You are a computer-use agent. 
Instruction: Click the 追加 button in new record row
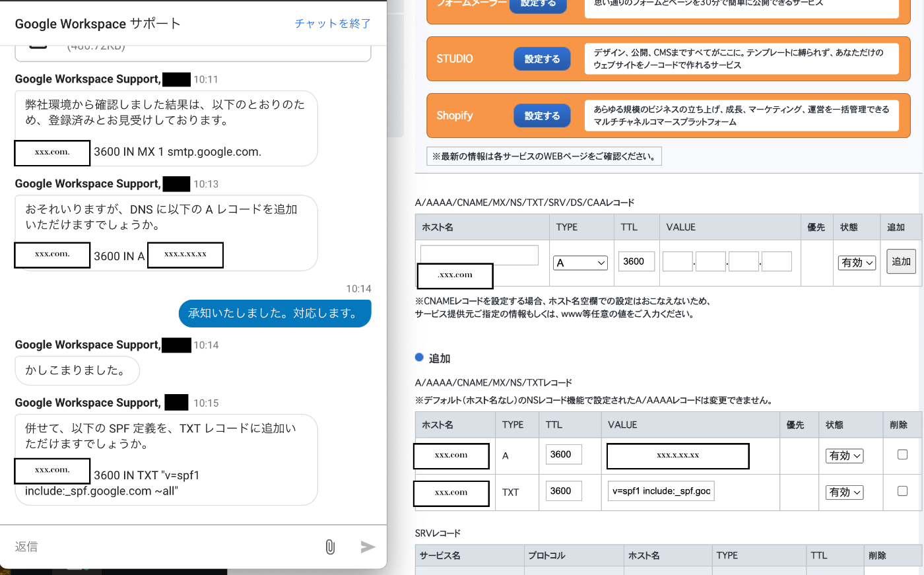click(901, 261)
